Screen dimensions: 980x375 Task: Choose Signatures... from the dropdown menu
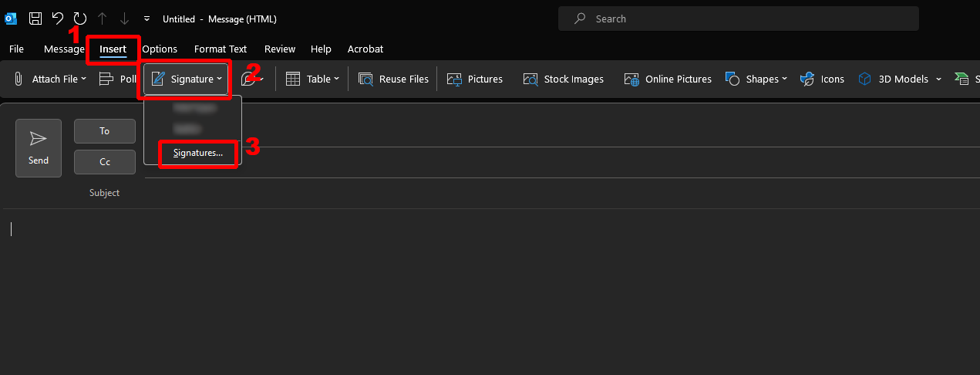(198, 153)
